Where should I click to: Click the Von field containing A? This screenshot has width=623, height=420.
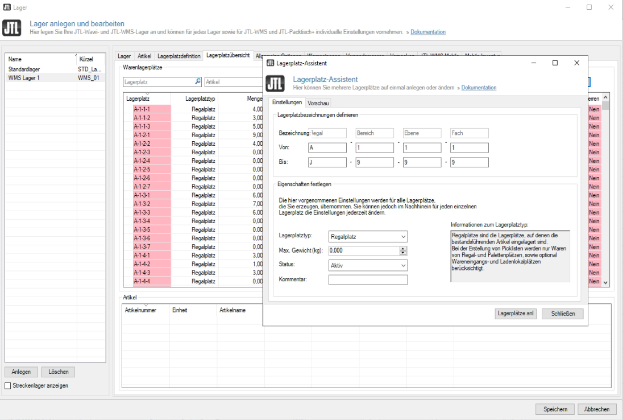327,147
